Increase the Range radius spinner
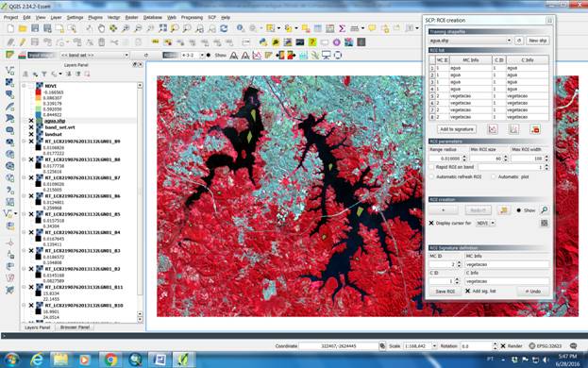Viewport: 588px width, 368px height. point(464,157)
